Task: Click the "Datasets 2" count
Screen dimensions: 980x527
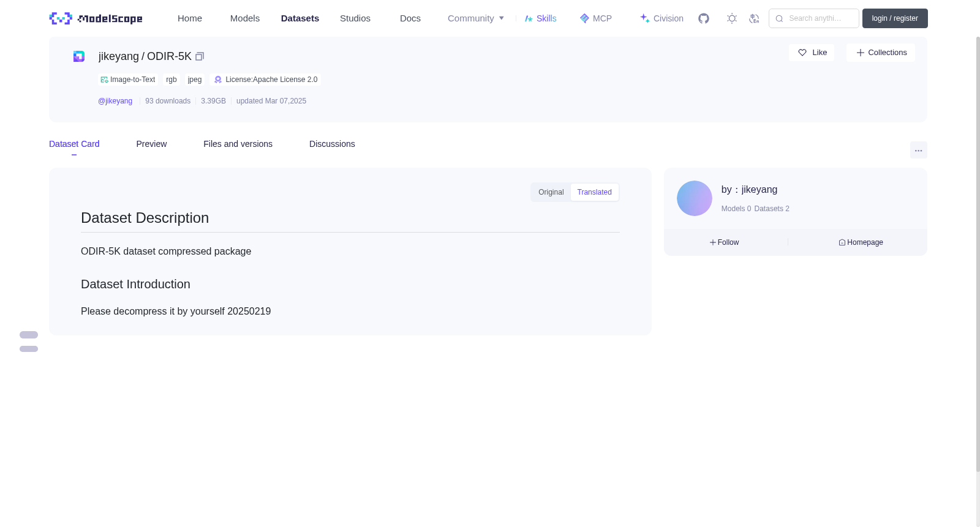Action: (x=772, y=209)
